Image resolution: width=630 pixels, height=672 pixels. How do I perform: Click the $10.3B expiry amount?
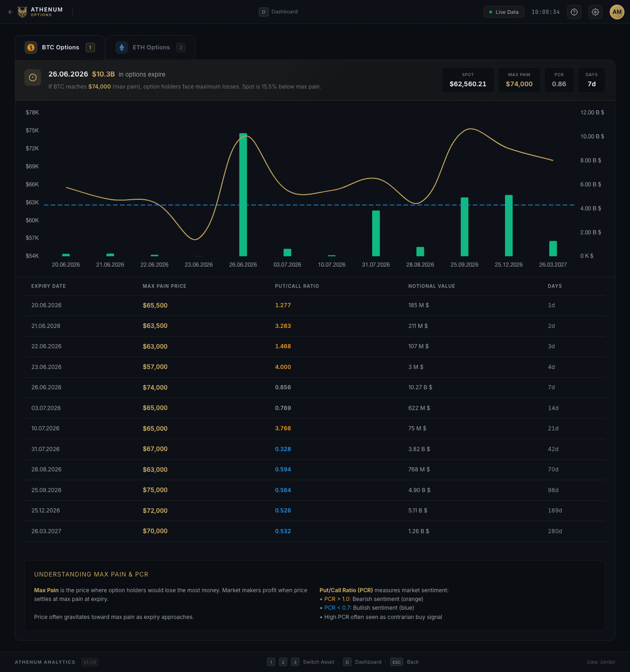point(103,74)
